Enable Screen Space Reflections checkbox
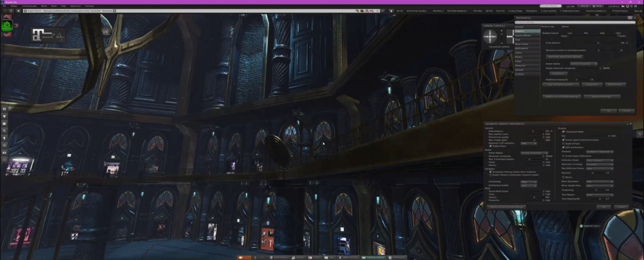 coord(563,156)
